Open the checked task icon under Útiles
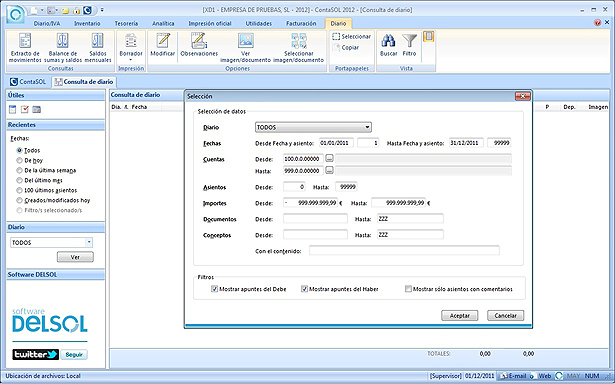The height and width of the screenshot is (384, 615). 25,109
